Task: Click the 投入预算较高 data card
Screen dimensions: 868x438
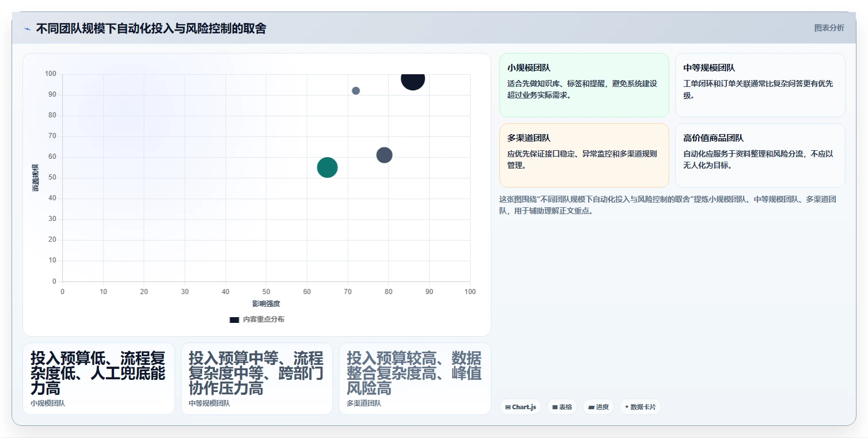Action: [415, 379]
